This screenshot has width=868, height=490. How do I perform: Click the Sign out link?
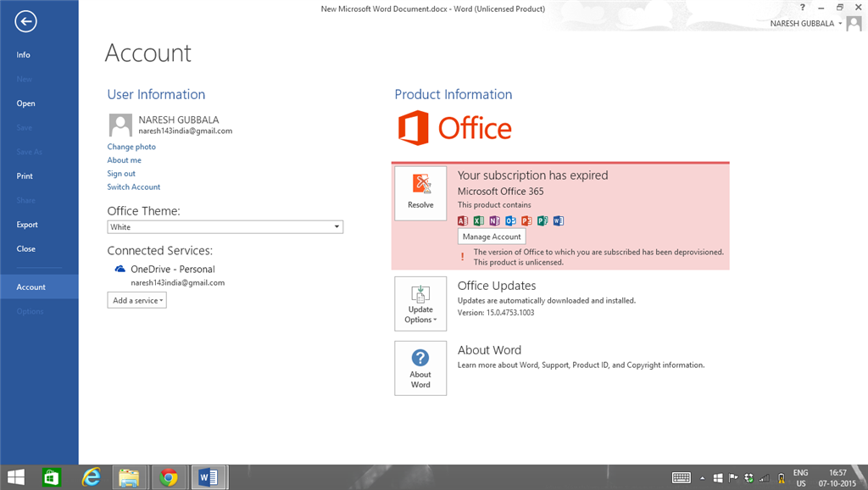pos(121,173)
